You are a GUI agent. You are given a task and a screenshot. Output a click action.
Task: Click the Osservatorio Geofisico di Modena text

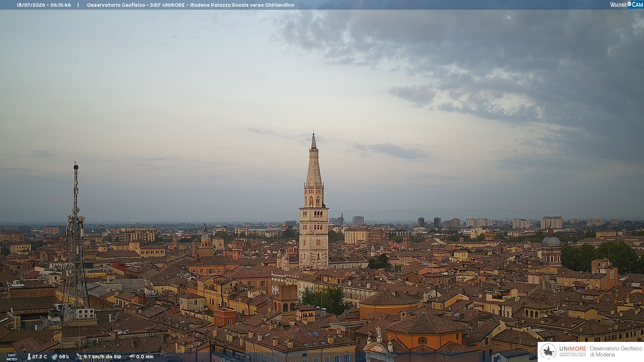pos(616,352)
